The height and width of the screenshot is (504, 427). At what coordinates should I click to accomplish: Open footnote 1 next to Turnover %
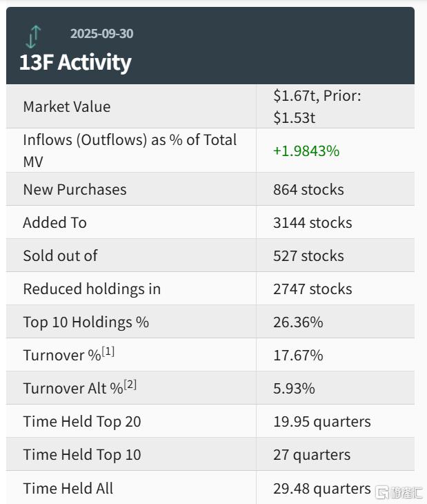[108, 351]
